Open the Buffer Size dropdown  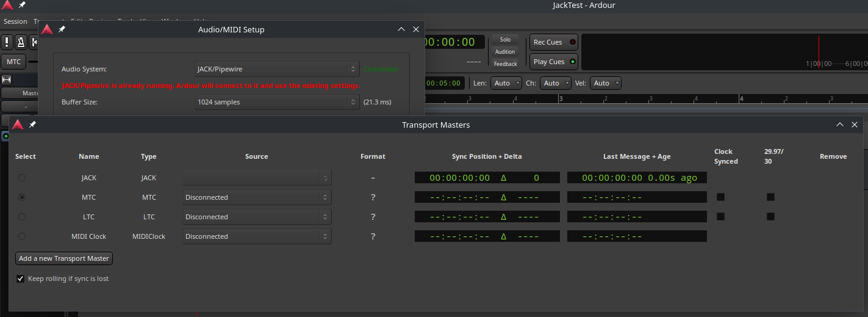277,102
